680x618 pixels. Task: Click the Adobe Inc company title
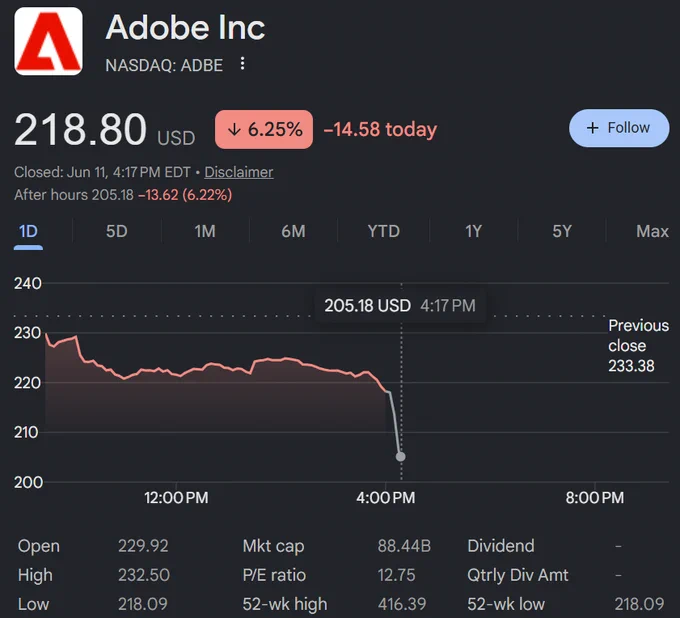185,28
